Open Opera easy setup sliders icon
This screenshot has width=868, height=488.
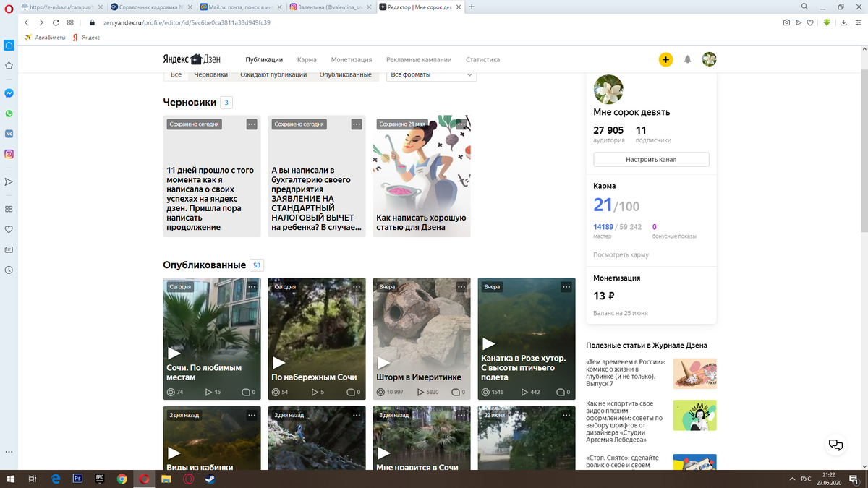point(857,22)
